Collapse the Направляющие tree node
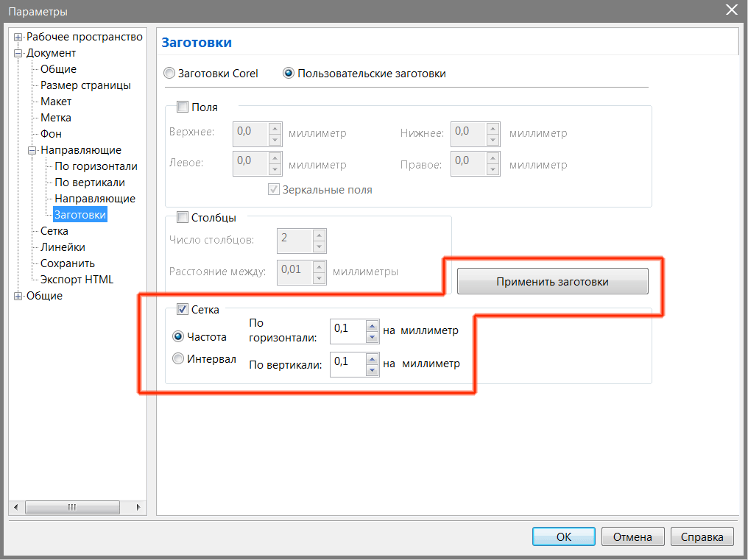 [32, 150]
